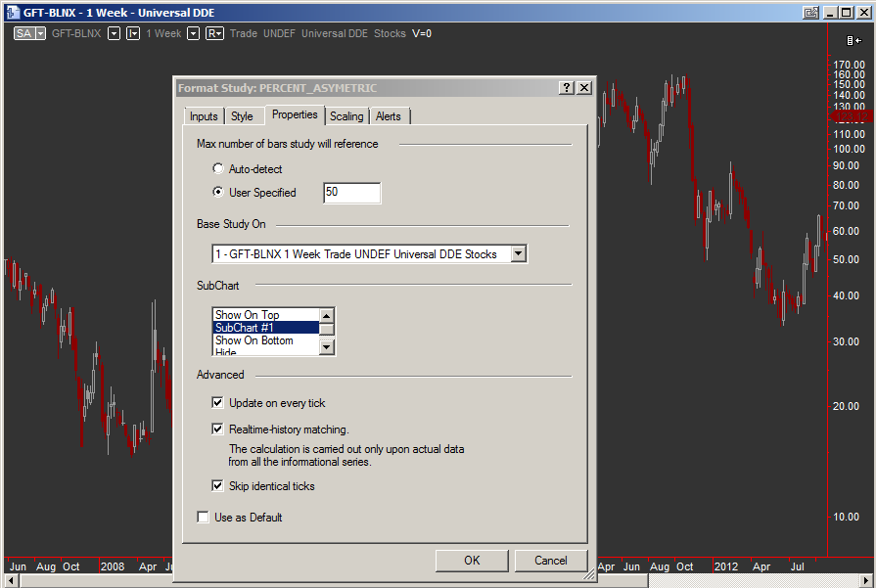Viewport: 876px width, 588px height.
Task: Click the Cancel button
Action: (551, 561)
